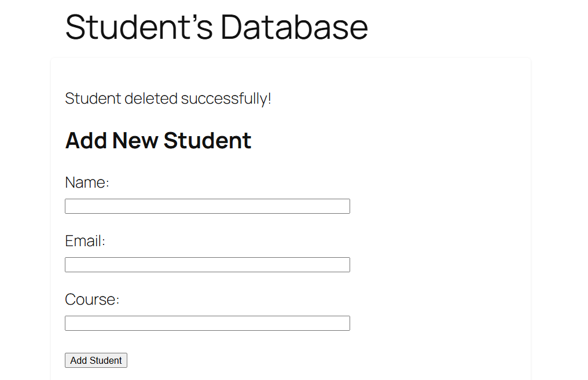The image size is (588, 380).
Task: Click the word "successfully!" in the status message
Action: 226,98
